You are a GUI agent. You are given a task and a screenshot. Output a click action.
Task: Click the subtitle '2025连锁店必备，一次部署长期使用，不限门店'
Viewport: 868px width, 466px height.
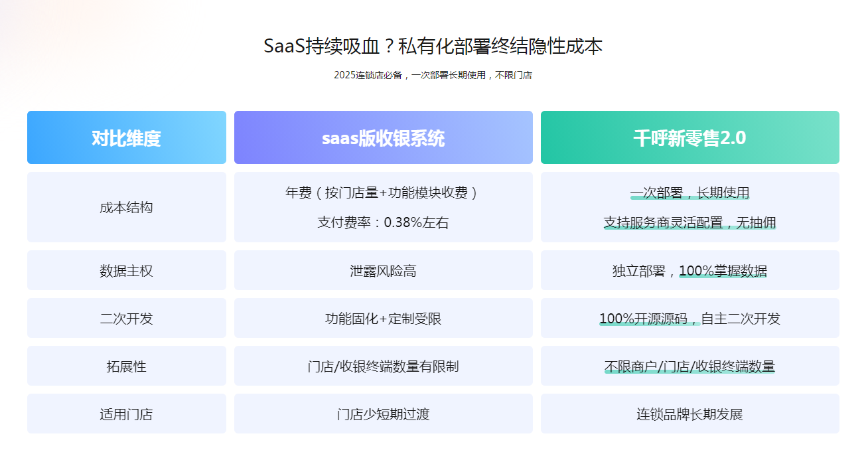coord(433,75)
